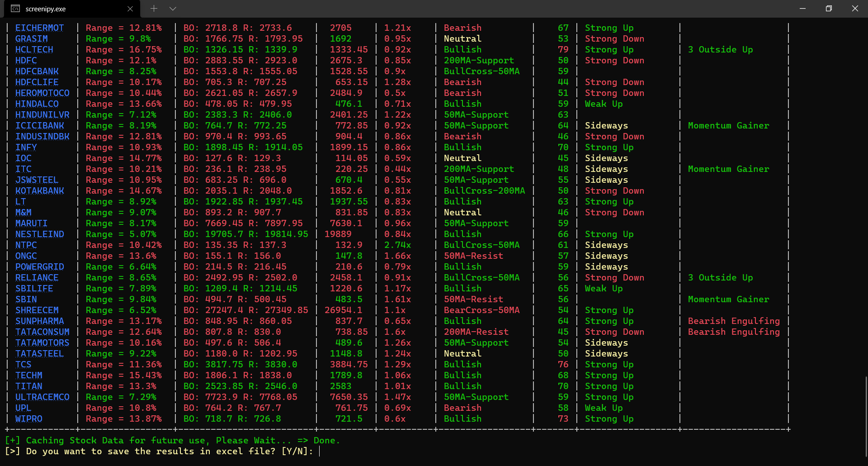Viewport: 868px width, 466px height.
Task: Open the NTPC stock link
Action: [x=26, y=245]
